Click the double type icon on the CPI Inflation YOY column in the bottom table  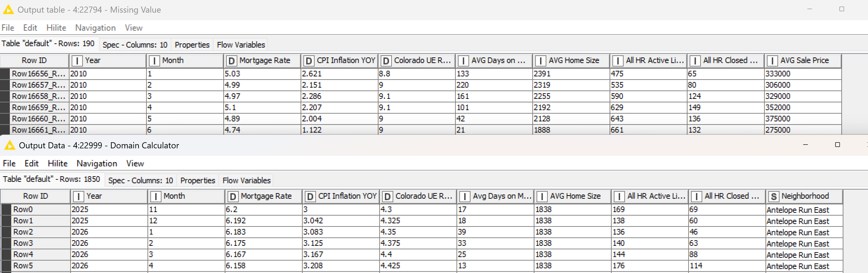coord(310,196)
